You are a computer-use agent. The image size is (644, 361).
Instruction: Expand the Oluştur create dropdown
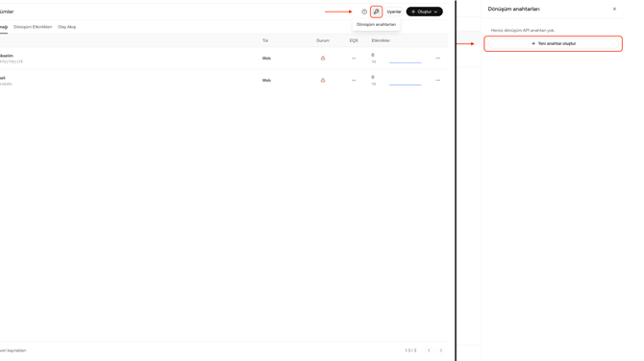click(x=424, y=12)
